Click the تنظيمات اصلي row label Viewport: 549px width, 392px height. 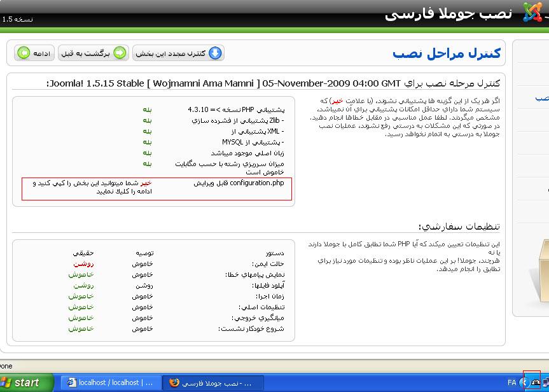[261, 307]
